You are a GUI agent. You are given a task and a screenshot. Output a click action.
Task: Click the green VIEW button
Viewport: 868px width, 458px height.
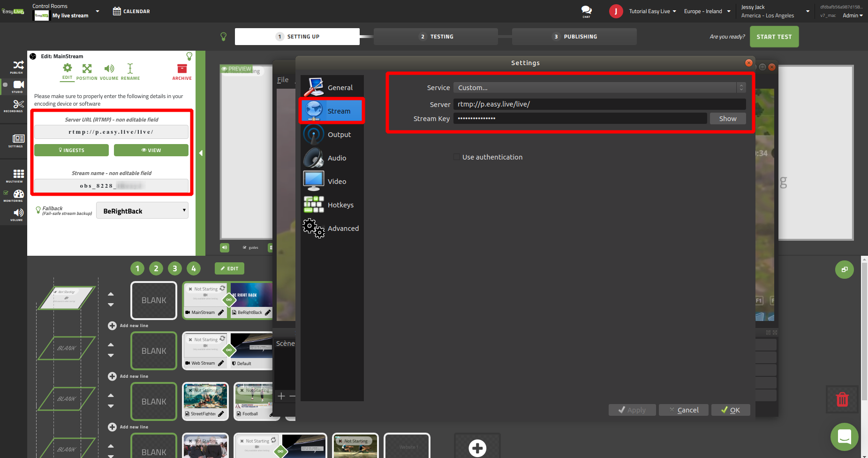tap(151, 150)
